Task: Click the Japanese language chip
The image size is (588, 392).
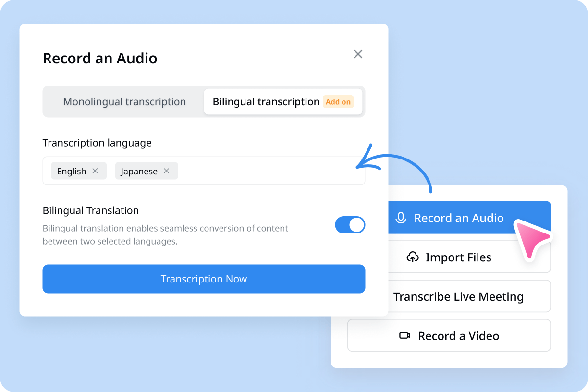Action: [x=147, y=171]
